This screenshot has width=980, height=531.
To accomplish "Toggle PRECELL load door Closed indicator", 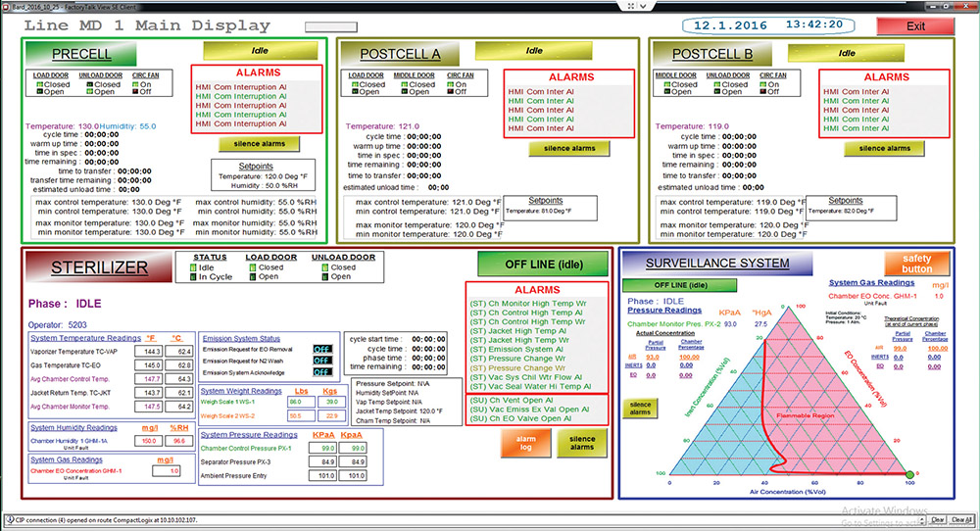I will (35, 84).
